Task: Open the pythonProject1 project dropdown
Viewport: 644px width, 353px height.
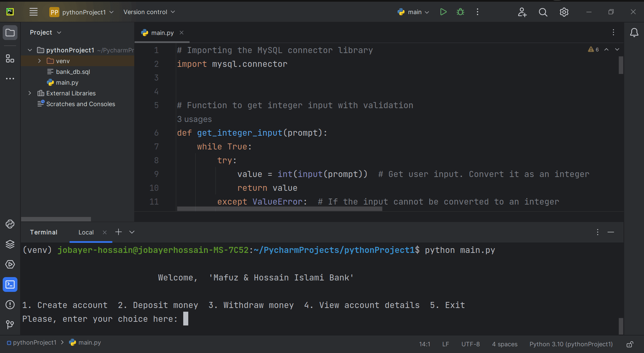Action: [x=82, y=12]
